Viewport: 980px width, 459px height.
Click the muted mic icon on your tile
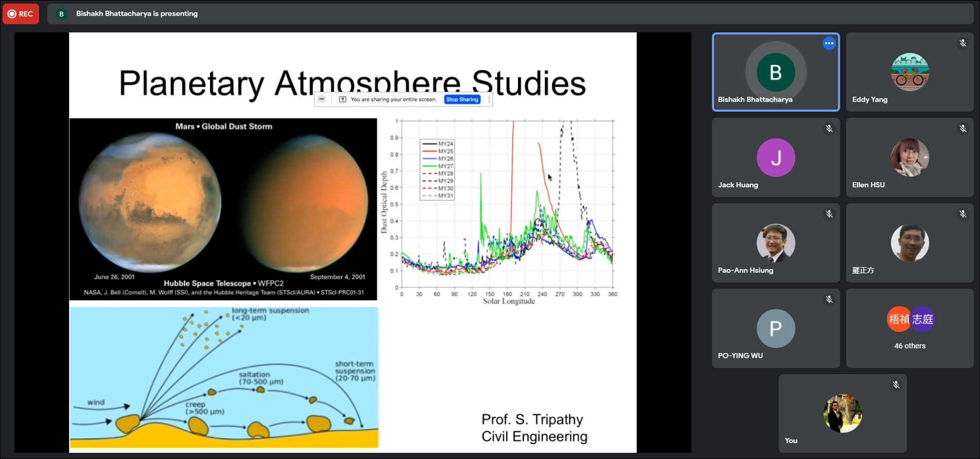coord(896,385)
